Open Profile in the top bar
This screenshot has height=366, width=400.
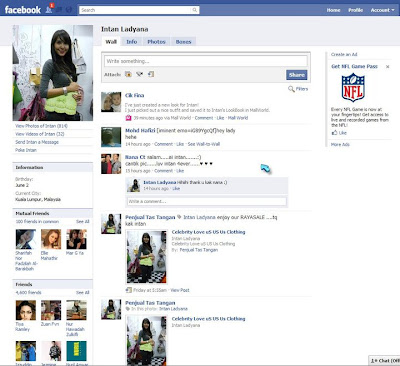click(x=355, y=10)
